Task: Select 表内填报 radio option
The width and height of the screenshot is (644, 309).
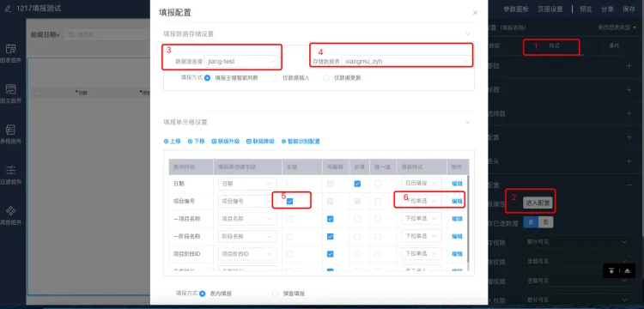Action: (202, 294)
